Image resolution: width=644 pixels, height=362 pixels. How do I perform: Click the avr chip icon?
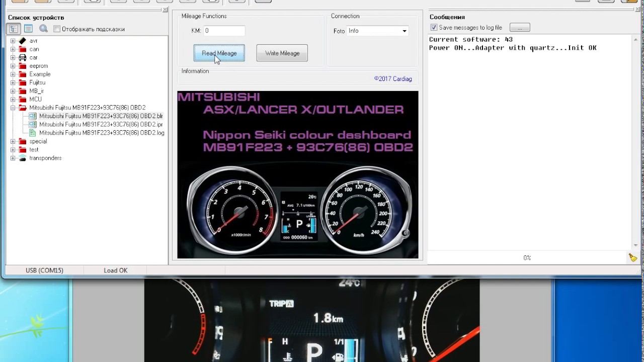[22, 41]
